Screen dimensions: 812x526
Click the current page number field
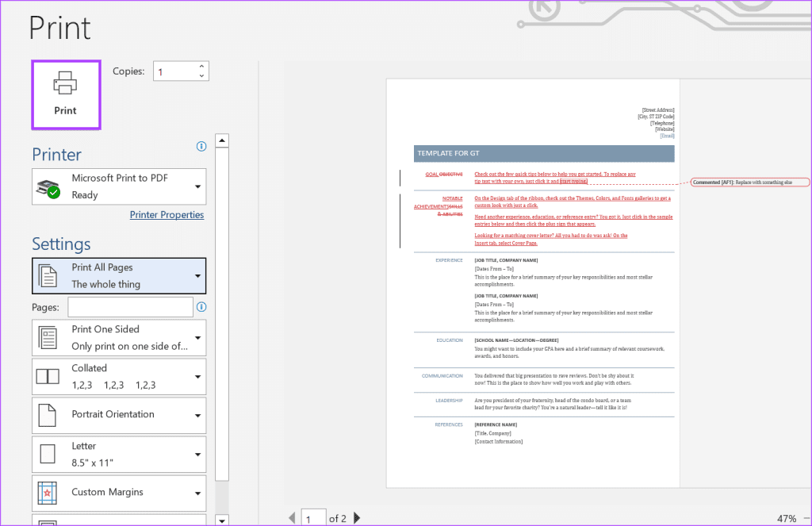pyautogui.click(x=313, y=518)
